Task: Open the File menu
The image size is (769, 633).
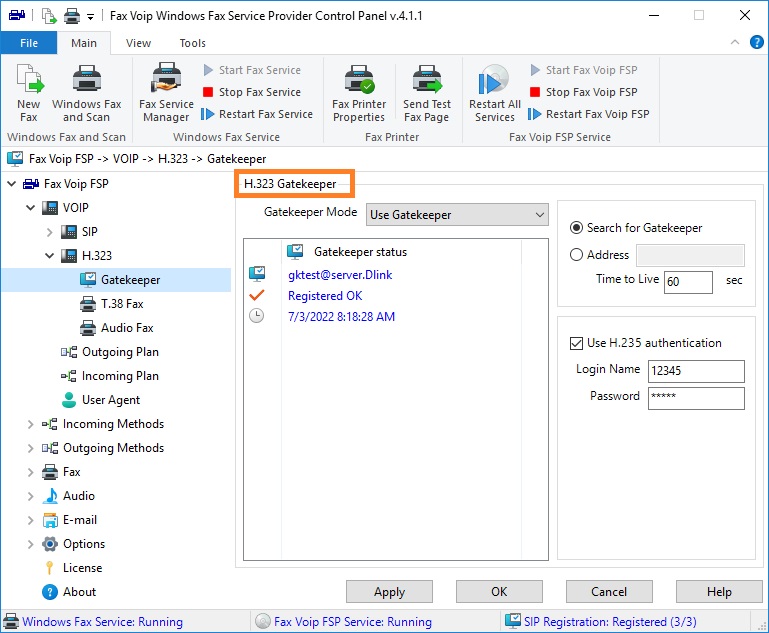Action: pos(29,43)
